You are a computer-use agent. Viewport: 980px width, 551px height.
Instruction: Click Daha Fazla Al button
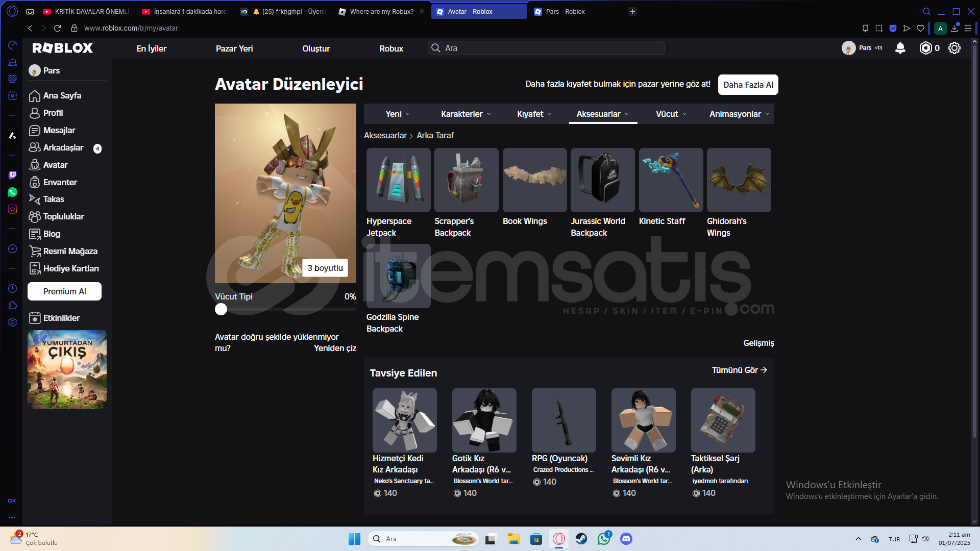pyautogui.click(x=748, y=85)
